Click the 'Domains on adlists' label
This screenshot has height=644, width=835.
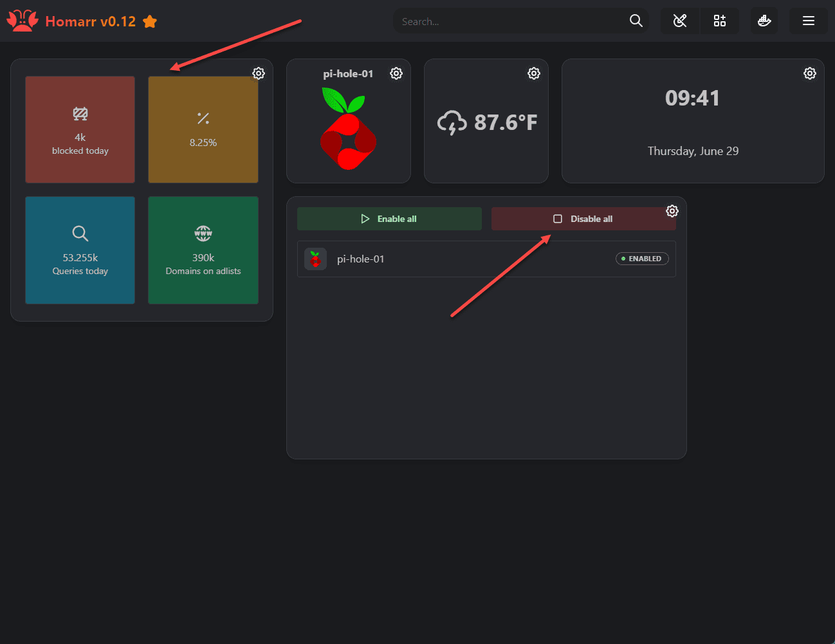pos(203,271)
